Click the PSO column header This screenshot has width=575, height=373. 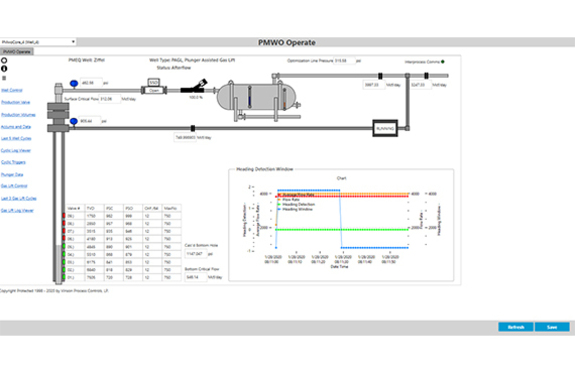click(133, 208)
